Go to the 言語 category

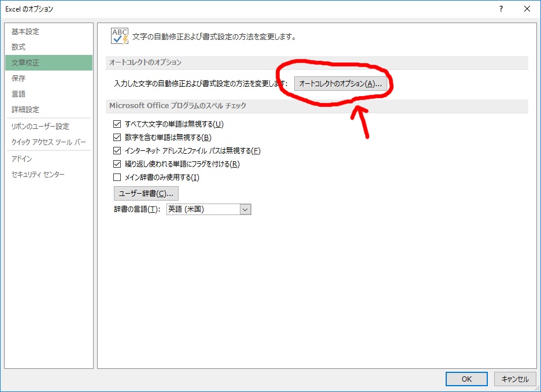pyautogui.click(x=49, y=94)
